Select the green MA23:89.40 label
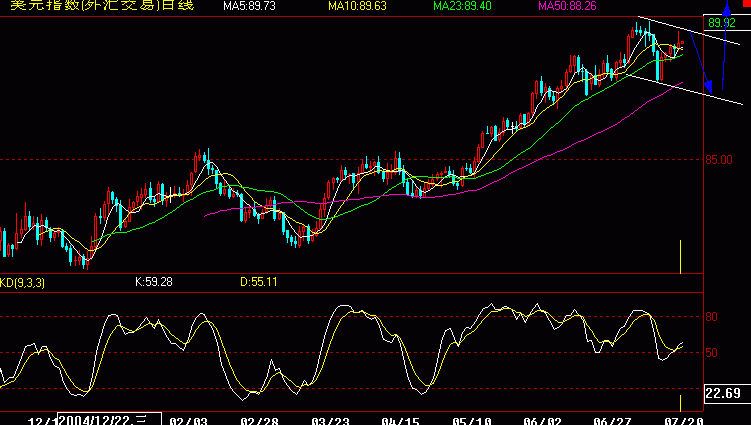751x425 pixels. pyautogui.click(x=462, y=6)
